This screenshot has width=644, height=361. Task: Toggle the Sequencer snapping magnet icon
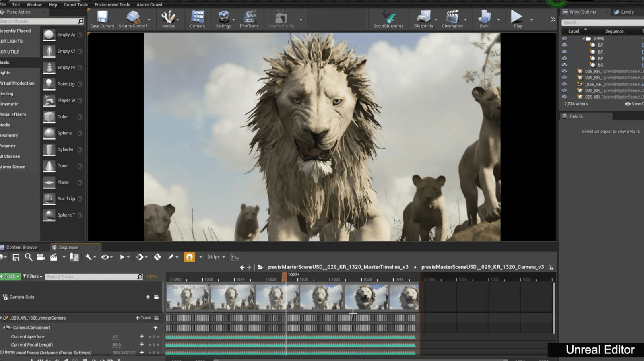[x=189, y=257]
